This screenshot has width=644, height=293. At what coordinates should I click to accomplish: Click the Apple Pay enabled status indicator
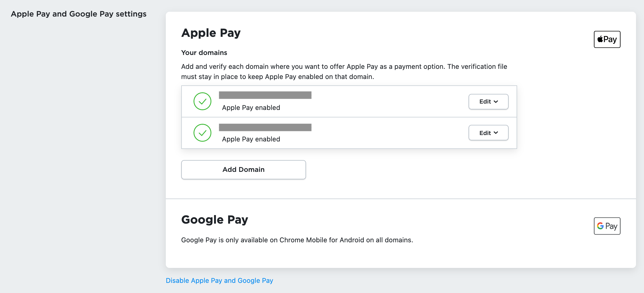(x=251, y=108)
